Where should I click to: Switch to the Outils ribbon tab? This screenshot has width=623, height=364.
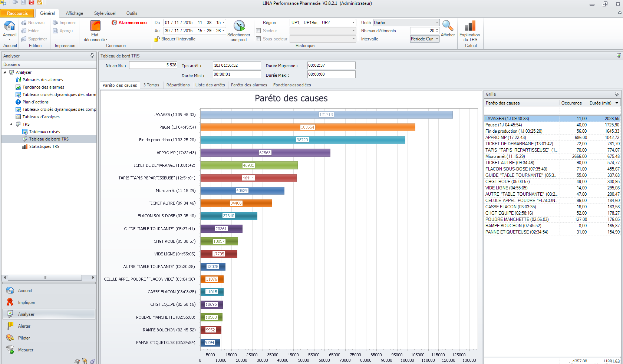[132, 13]
